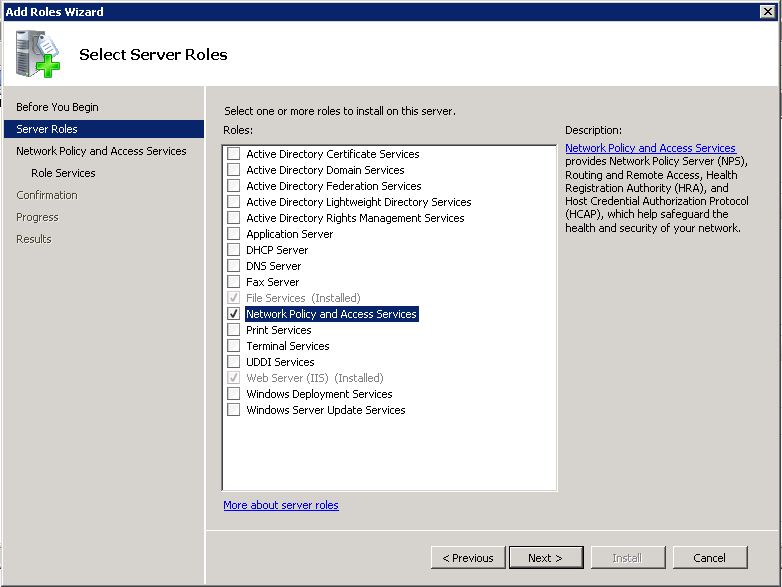The image size is (782, 587).
Task: Check Windows Deployment Services checkbox
Action: pos(233,393)
